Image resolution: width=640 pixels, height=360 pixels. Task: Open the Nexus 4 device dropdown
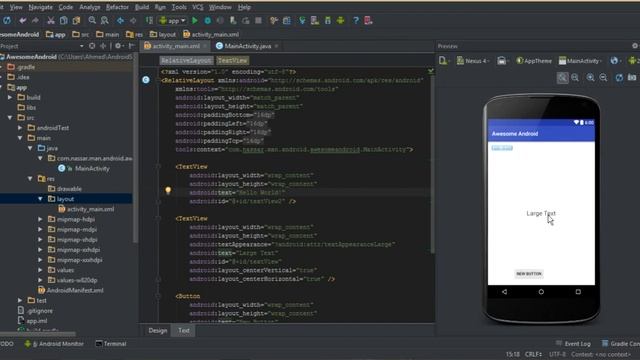473,61
